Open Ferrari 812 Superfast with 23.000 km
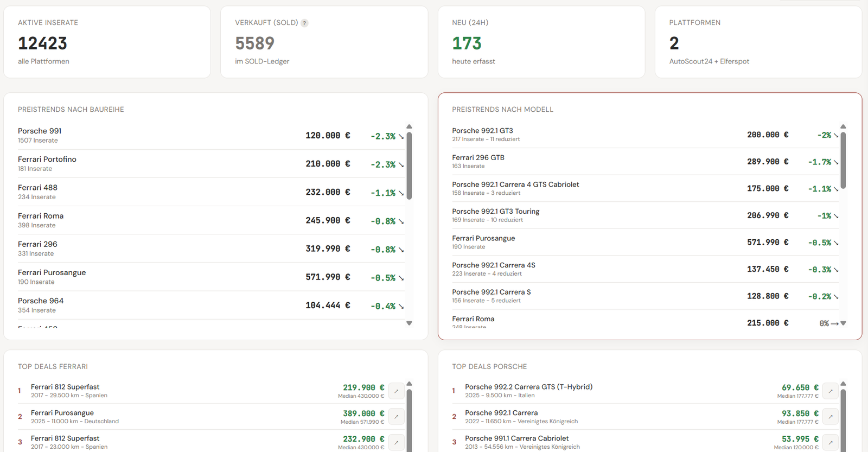Image resolution: width=868 pixels, height=452 pixels. pos(211,442)
